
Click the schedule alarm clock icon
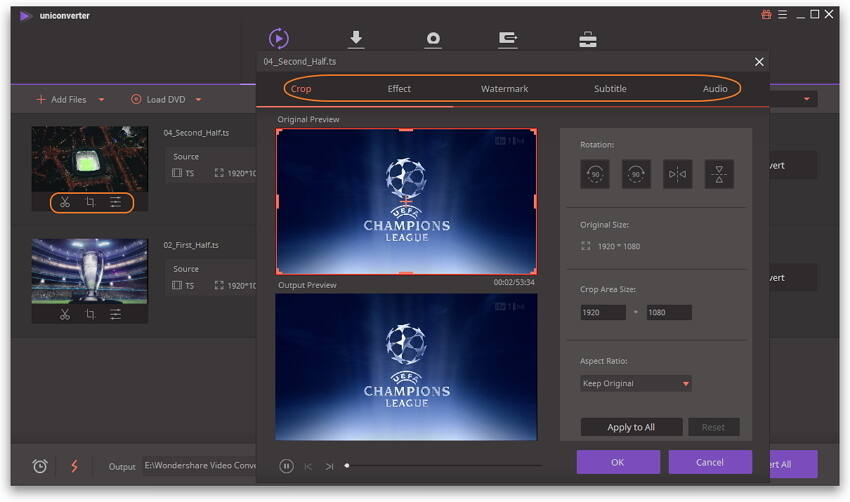coord(40,466)
